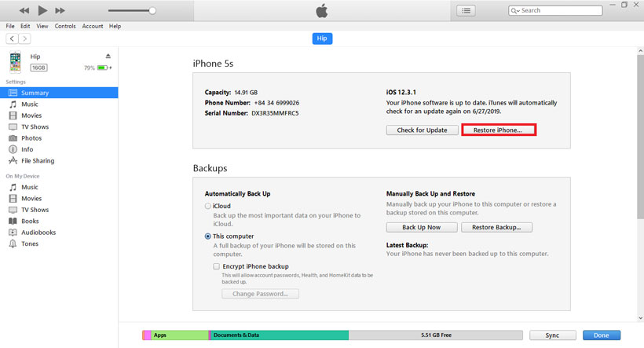
Task: Open the Help menu
Action: [x=115, y=26]
